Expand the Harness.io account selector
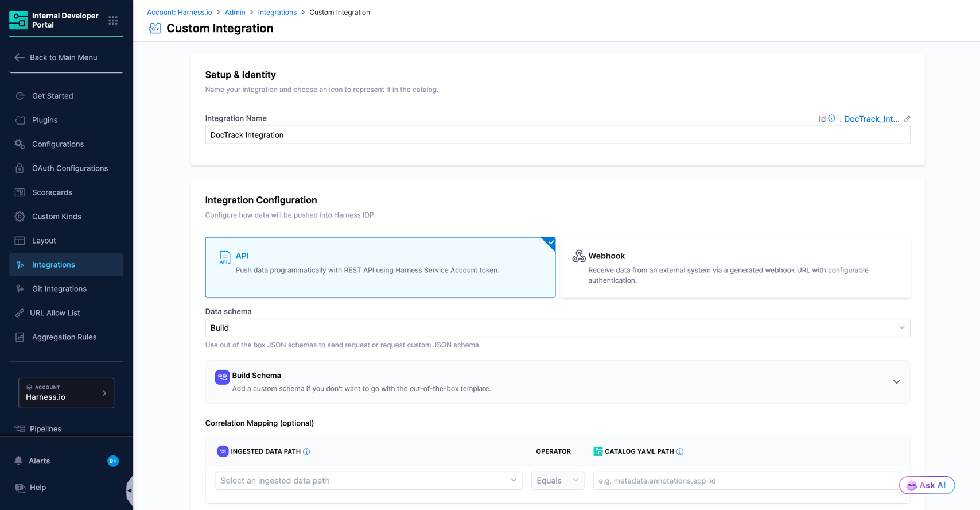This screenshot has height=510, width=980. (67, 393)
